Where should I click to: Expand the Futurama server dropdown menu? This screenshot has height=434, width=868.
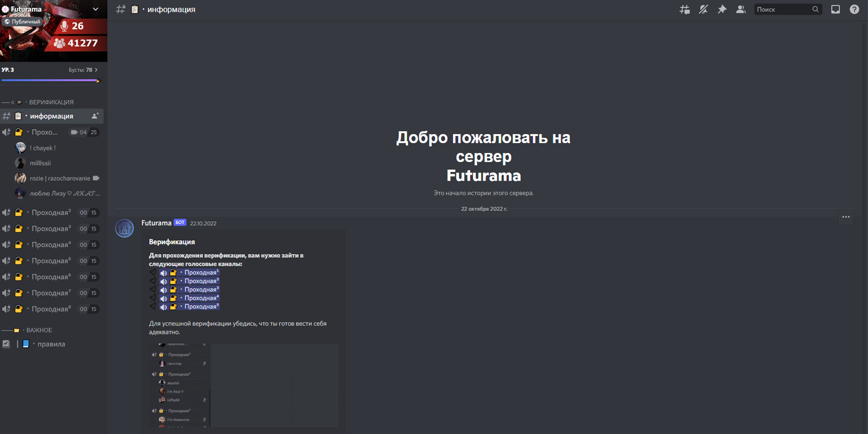click(95, 9)
